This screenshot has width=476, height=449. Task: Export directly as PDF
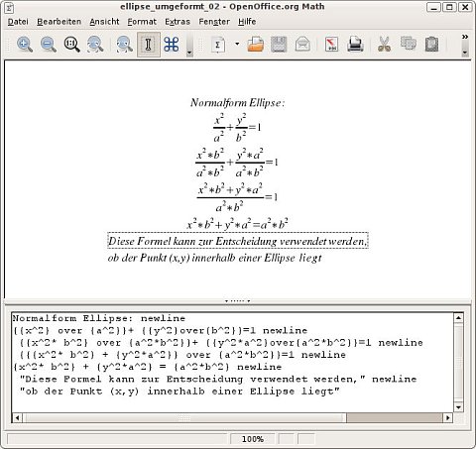[x=331, y=45]
